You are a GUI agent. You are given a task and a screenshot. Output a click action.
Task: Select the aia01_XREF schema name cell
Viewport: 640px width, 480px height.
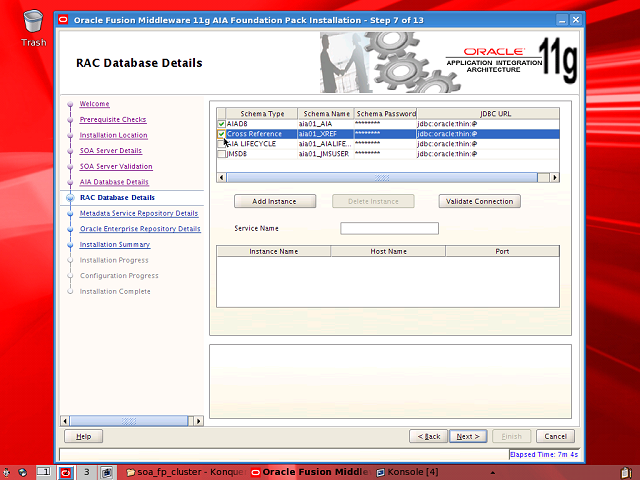[326, 134]
